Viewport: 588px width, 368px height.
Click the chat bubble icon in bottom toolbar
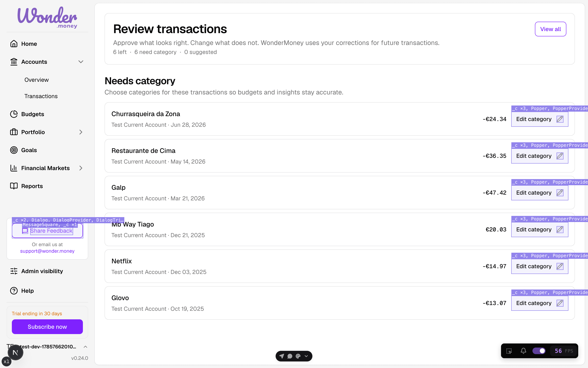(x=290, y=356)
